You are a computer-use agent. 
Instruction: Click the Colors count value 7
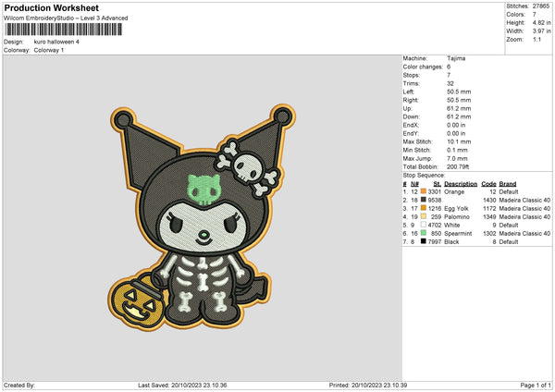click(x=535, y=15)
